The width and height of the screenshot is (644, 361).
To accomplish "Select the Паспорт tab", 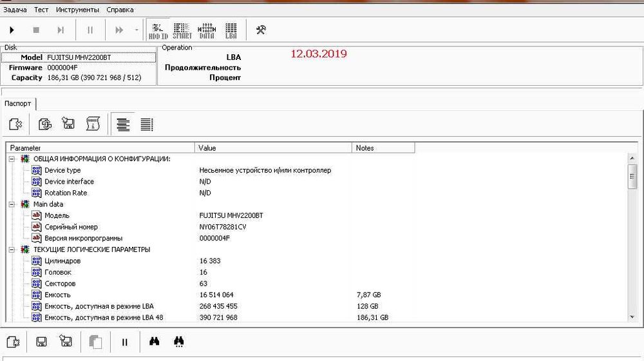I will coord(17,104).
